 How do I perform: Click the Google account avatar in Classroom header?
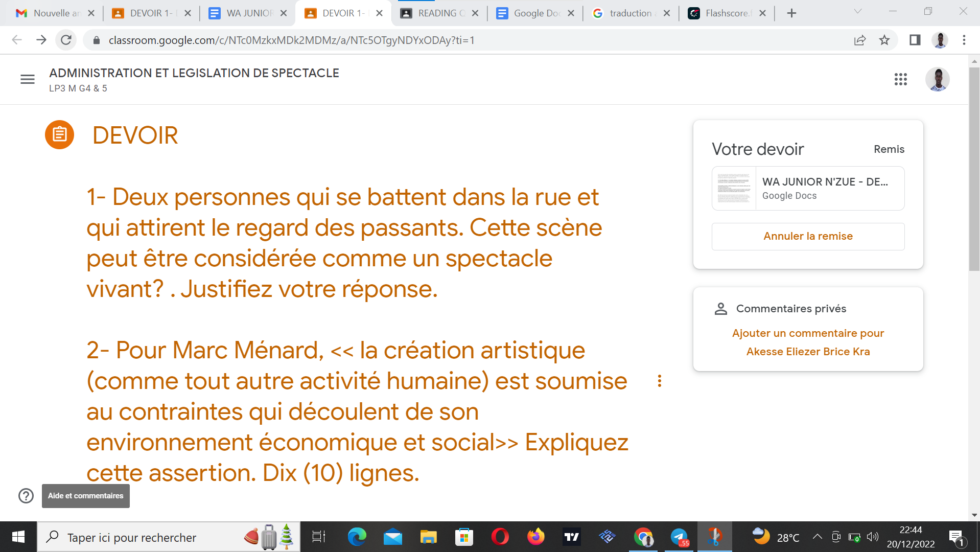(x=937, y=79)
